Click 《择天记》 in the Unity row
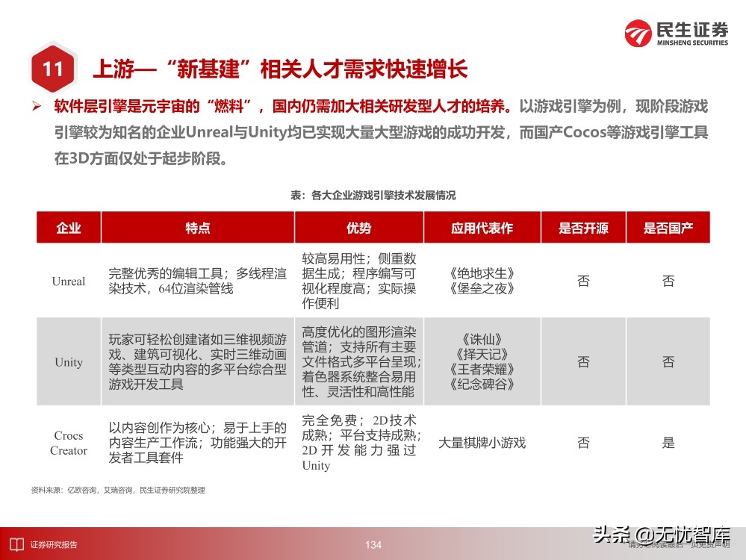 coord(482,355)
